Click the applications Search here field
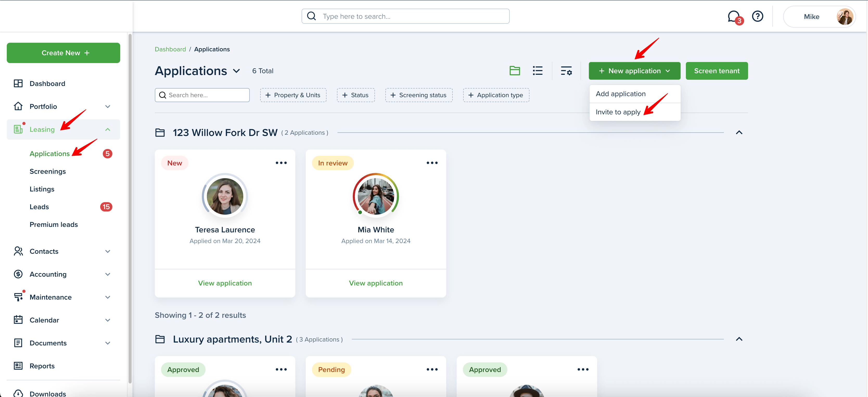This screenshot has height=397, width=868. click(x=202, y=95)
